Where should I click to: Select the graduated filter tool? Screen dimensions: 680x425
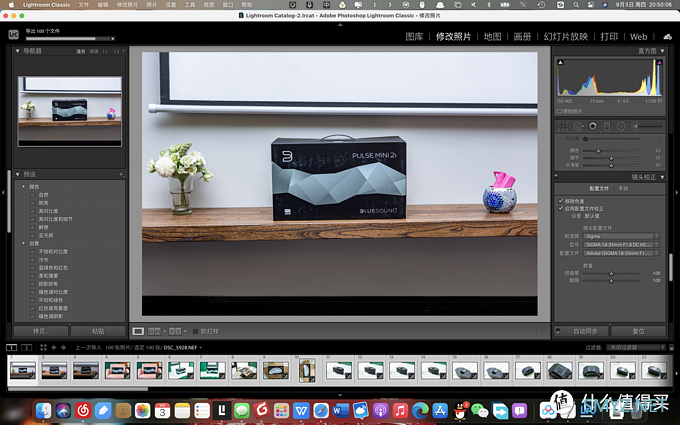pos(607,126)
